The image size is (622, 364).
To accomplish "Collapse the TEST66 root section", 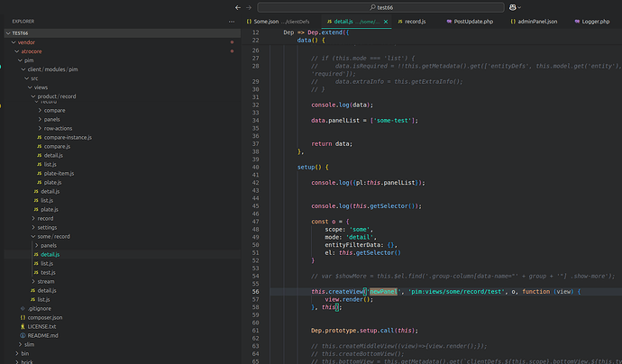I will pyautogui.click(x=8, y=33).
